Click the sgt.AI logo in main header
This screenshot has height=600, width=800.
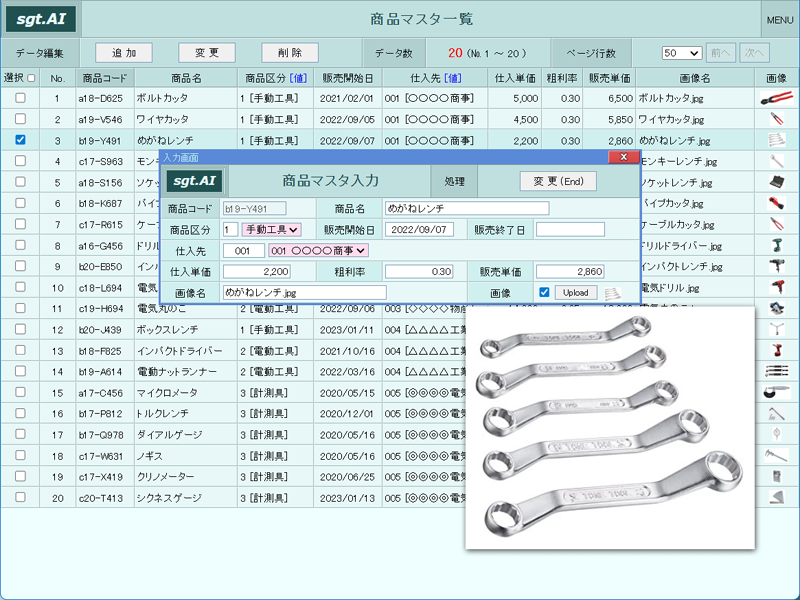pos(41,19)
